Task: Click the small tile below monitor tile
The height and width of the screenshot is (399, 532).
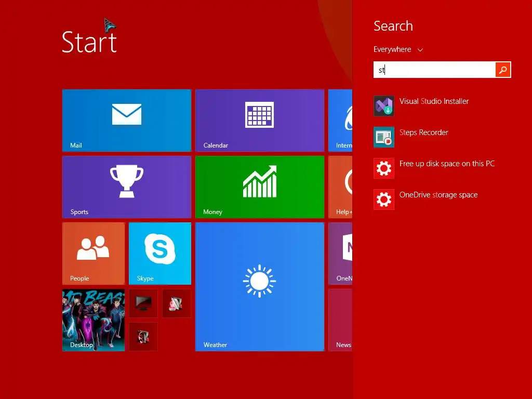Action: tap(143, 336)
